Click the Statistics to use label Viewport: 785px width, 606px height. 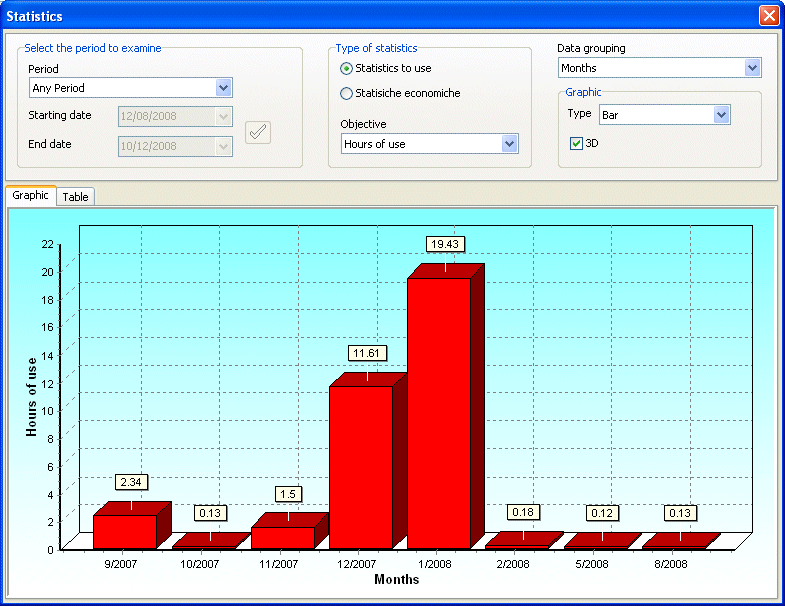coord(394,68)
